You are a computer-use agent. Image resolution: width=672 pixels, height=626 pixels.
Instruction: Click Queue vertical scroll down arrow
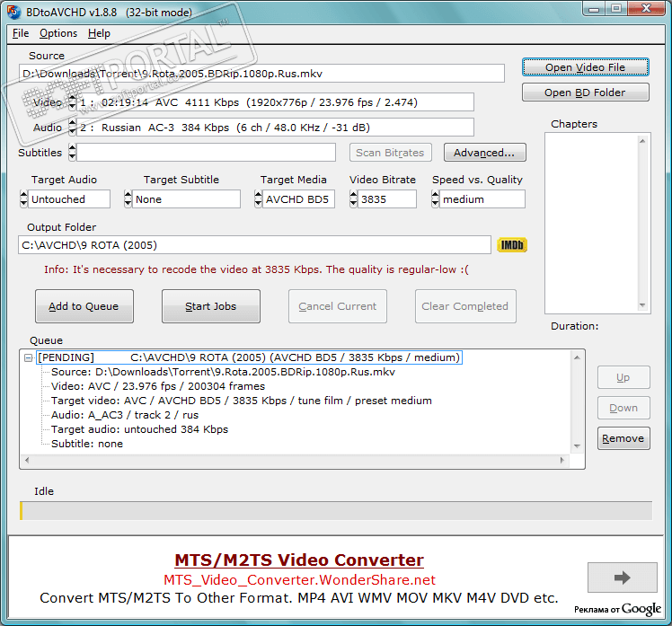tap(577, 446)
